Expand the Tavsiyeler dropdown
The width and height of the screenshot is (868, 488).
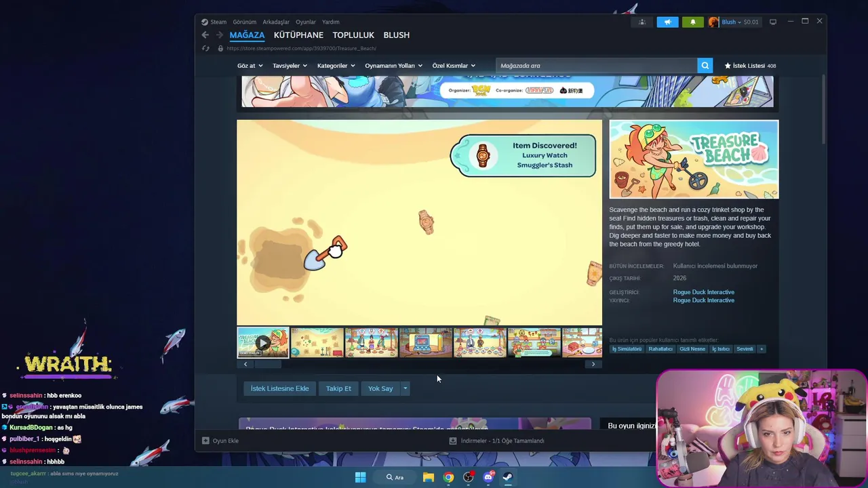coord(290,66)
